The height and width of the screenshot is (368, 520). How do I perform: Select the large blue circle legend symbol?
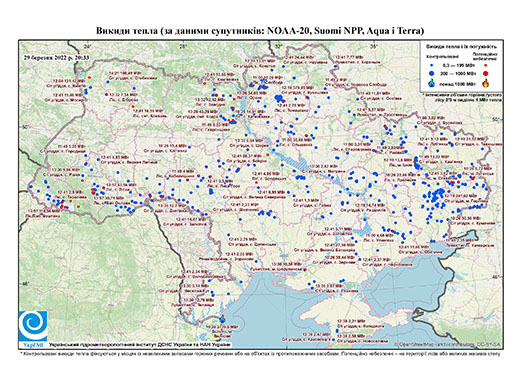pyautogui.click(x=432, y=73)
